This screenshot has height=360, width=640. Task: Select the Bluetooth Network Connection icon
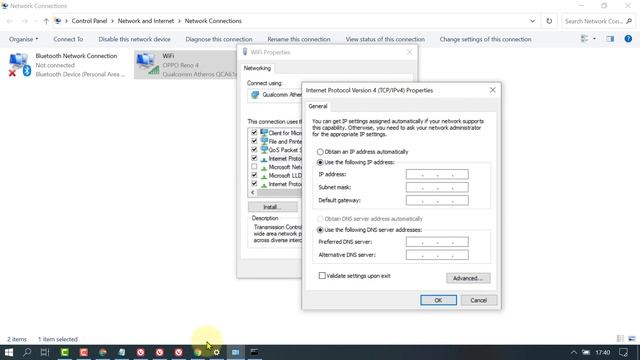[x=19, y=64]
